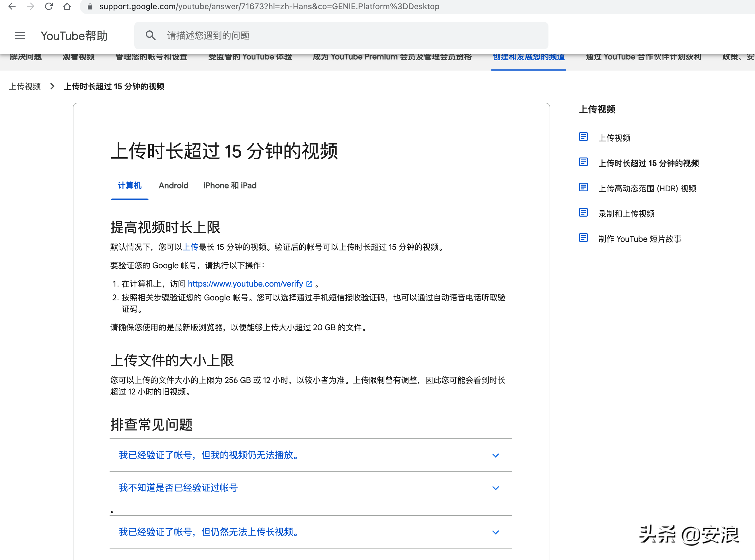755x560 pixels.
Task: Open sidebar link 上传高动态范围 (HDR) 视频
Action: point(647,188)
